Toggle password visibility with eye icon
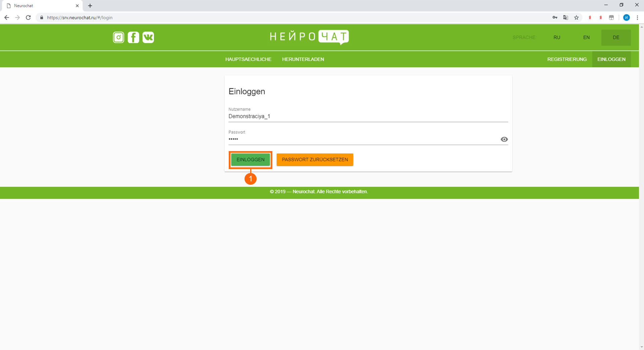644x350 pixels. pos(504,139)
